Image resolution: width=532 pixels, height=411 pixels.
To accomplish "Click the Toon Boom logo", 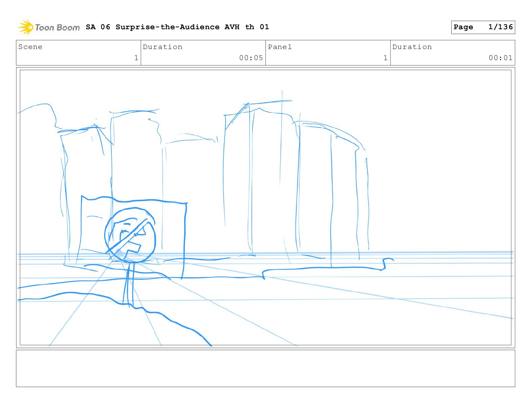I will click(49, 27).
